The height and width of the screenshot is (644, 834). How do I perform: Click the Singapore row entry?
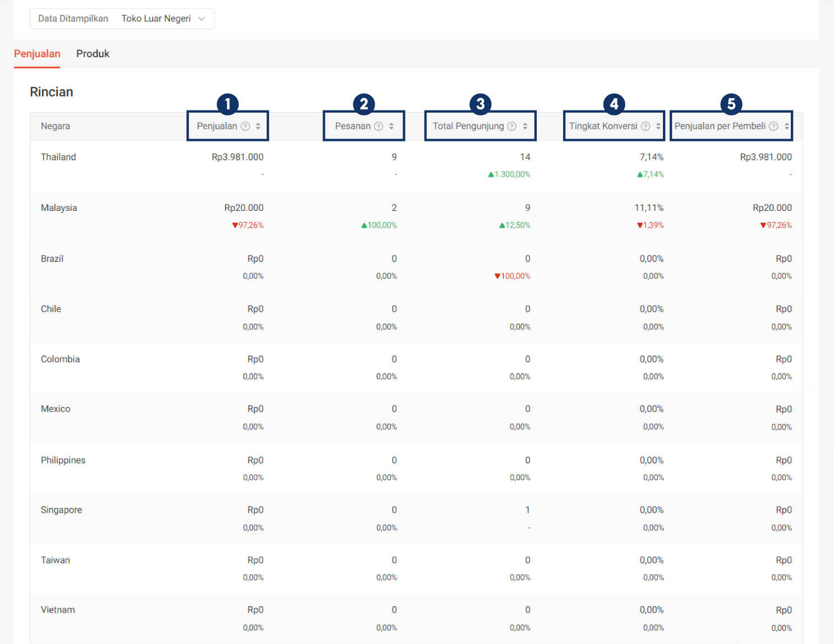62,509
